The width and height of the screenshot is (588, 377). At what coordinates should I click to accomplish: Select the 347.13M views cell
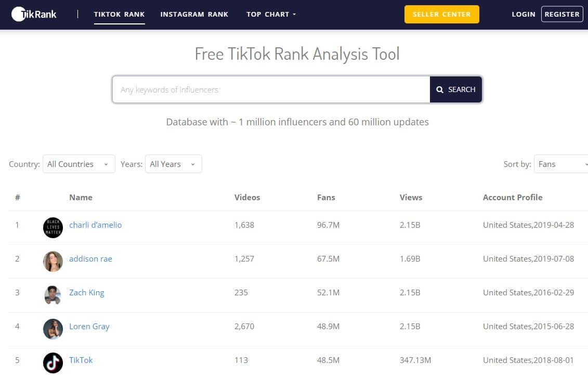[x=415, y=360]
